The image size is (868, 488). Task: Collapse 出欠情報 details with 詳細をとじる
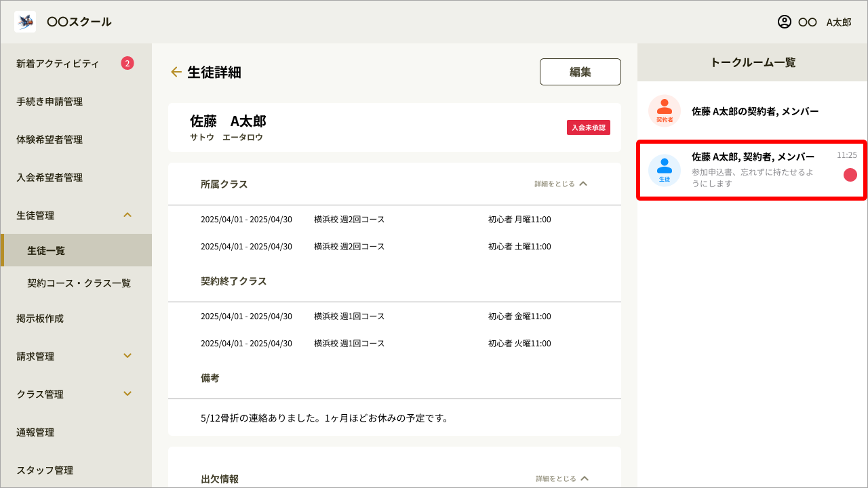click(x=562, y=479)
